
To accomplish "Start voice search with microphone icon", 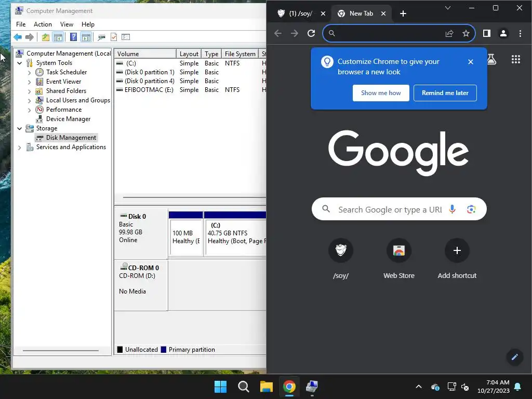I will 452,209.
